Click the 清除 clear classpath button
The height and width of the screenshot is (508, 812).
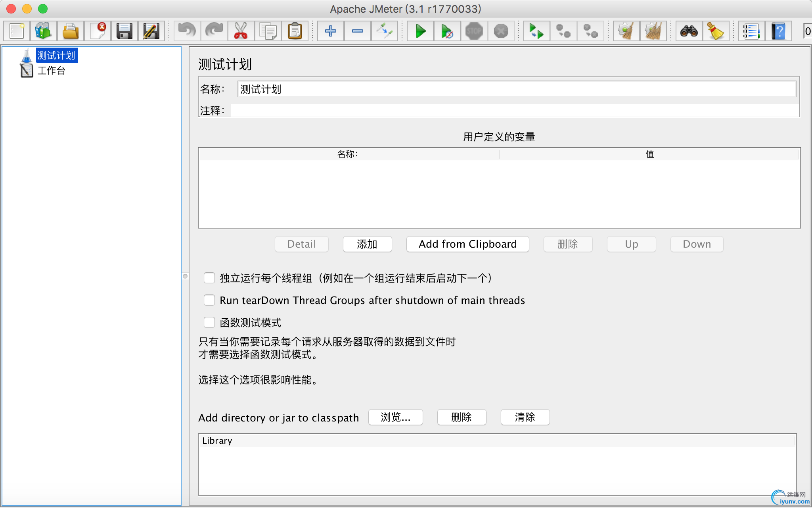click(x=525, y=417)
